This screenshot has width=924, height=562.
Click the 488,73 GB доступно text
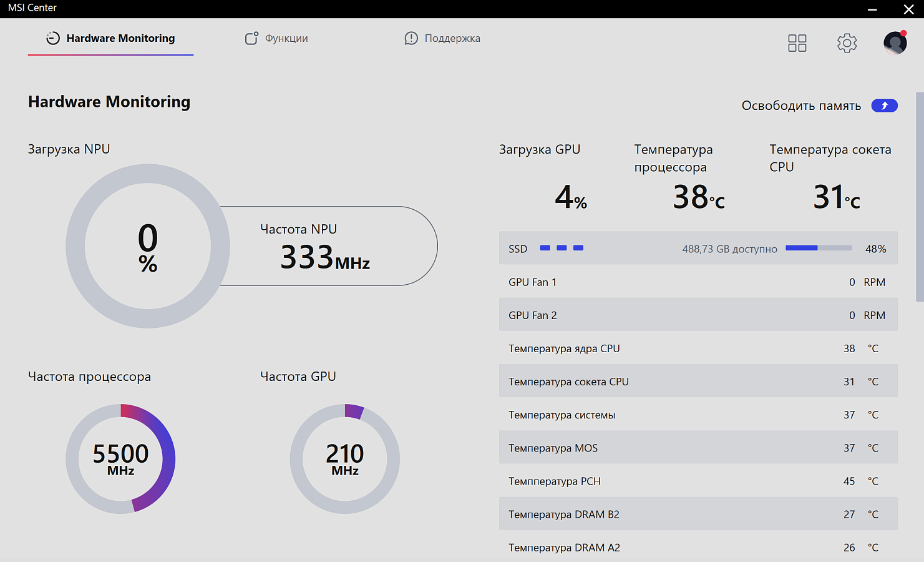point(729,249)
